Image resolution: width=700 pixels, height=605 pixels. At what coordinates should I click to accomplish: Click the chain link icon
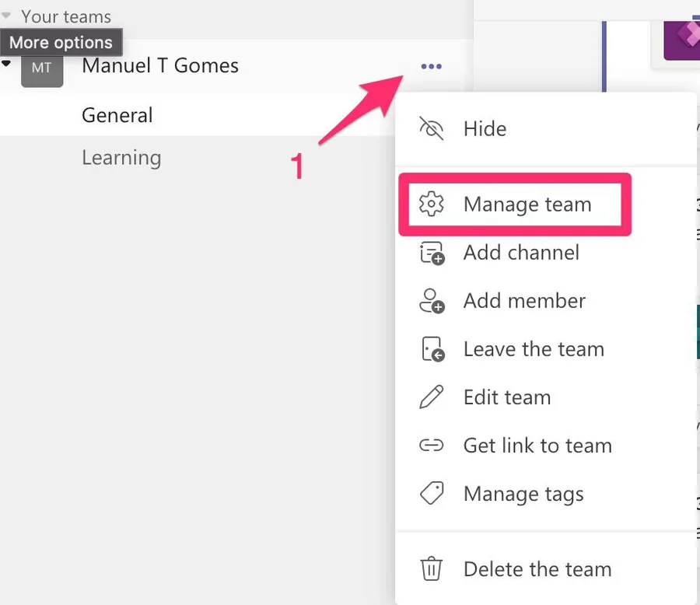coord(431,446)
